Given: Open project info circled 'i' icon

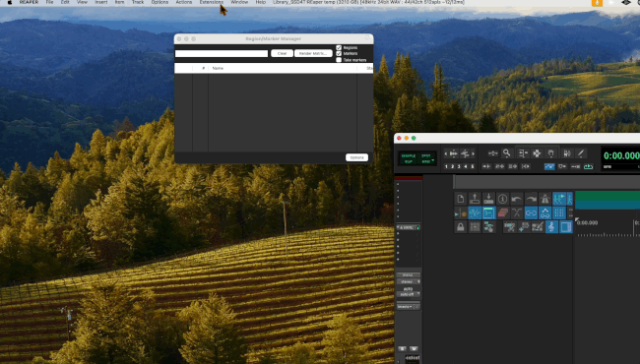Looking at the screenshot, I should pyautogui.click(x=502, y=199).
